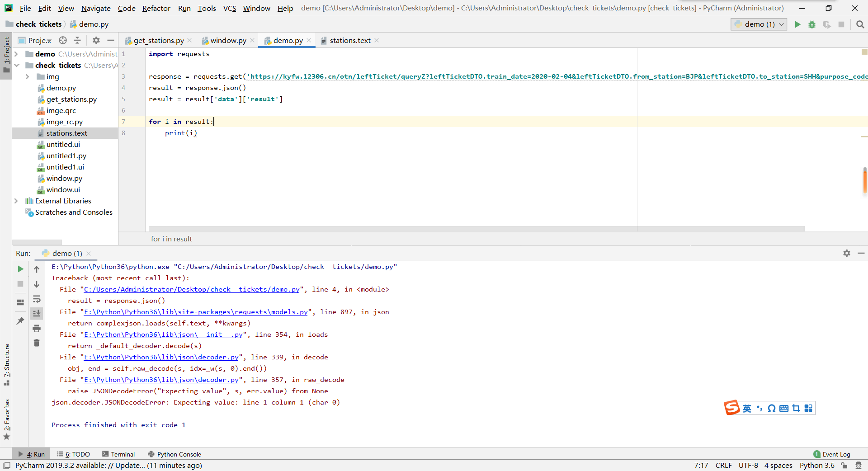Expand External Libraries node

16,201
